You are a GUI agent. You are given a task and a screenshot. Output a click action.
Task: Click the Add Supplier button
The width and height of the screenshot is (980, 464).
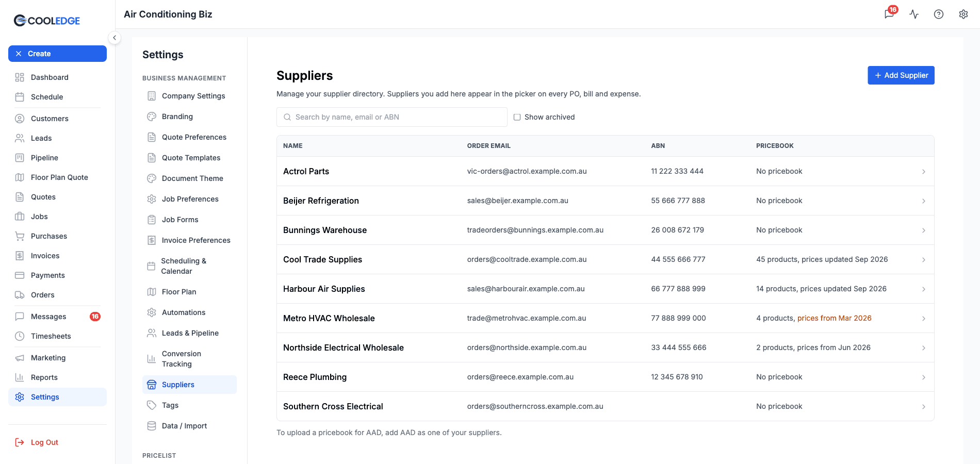901,75
